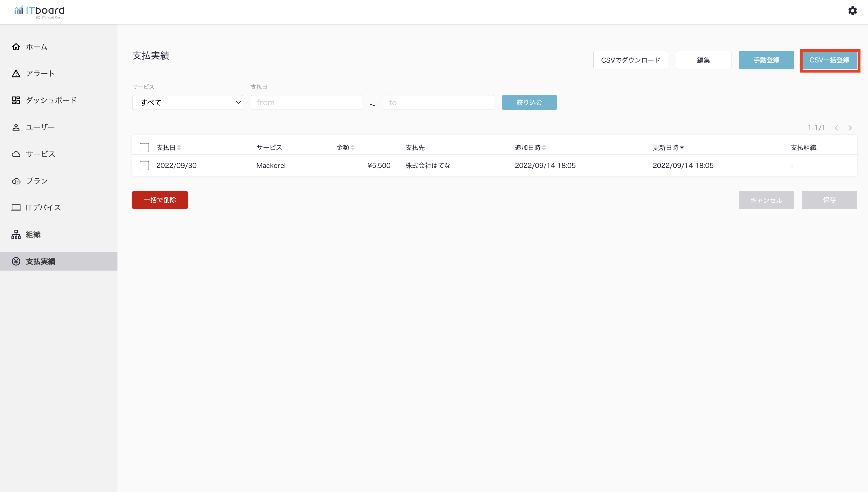Click the alert triangle icon
868x492 pixels.
pos(16,73)
